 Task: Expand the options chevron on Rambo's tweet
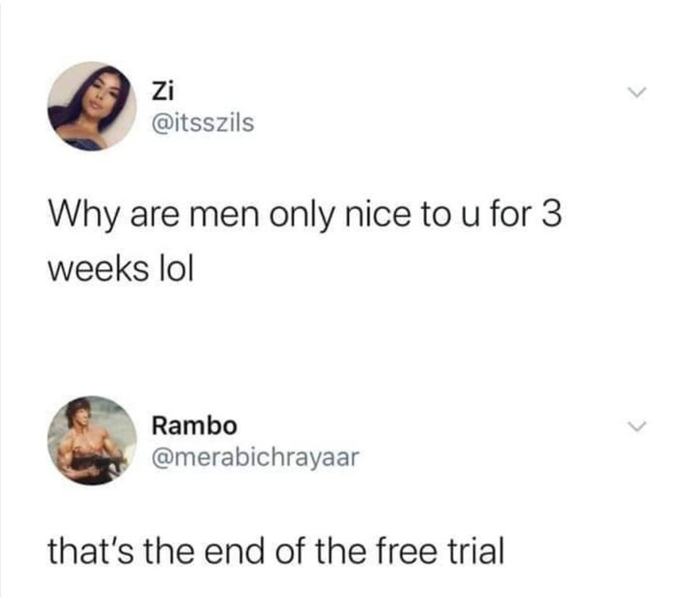(x=637, y=427)
